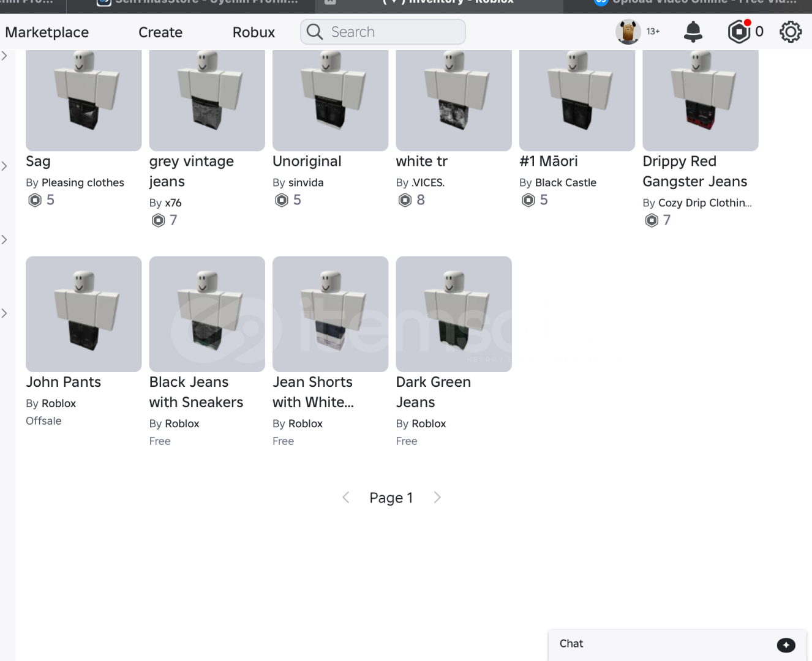Open Dark Green Jeans thumbnail
This screenshot has height=661, width=812.
click(454, 314)
